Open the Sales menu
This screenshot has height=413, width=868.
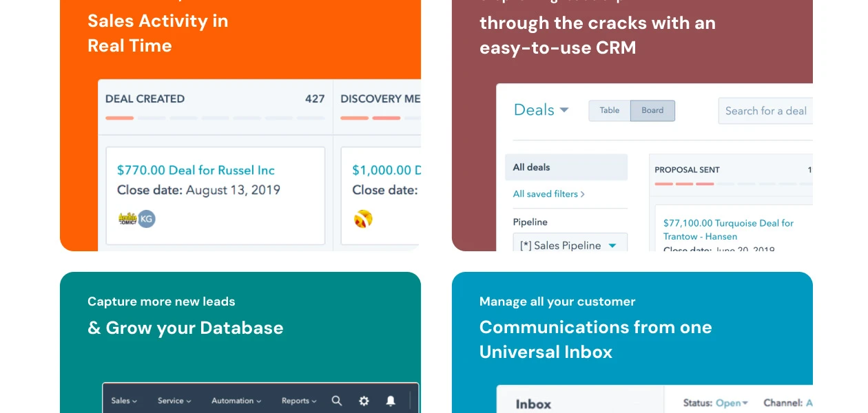[x=124, y=401]
